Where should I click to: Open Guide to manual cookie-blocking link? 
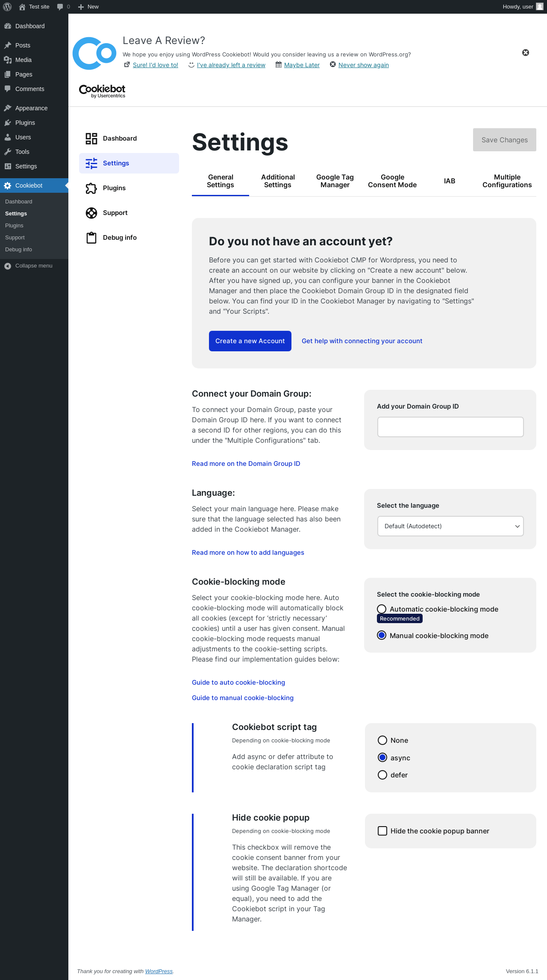click(243, 698)
